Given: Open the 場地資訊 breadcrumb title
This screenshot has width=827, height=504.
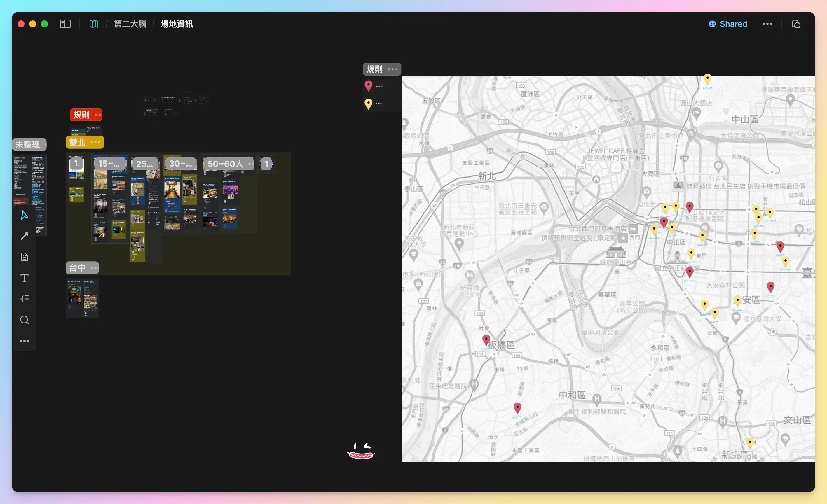Looking at the screenshot, I should (x=177, y=24).
